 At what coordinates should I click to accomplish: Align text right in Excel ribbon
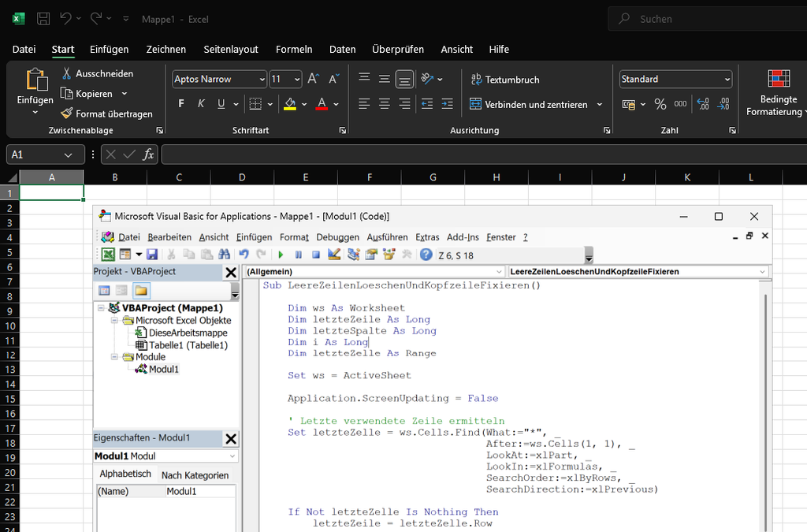pyautogui.click(x=404, y=104)
